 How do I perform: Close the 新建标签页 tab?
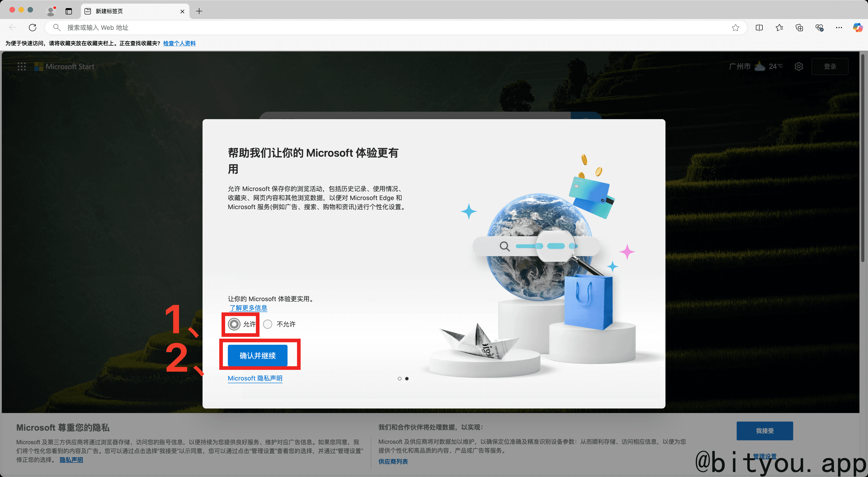click(182, 12)
